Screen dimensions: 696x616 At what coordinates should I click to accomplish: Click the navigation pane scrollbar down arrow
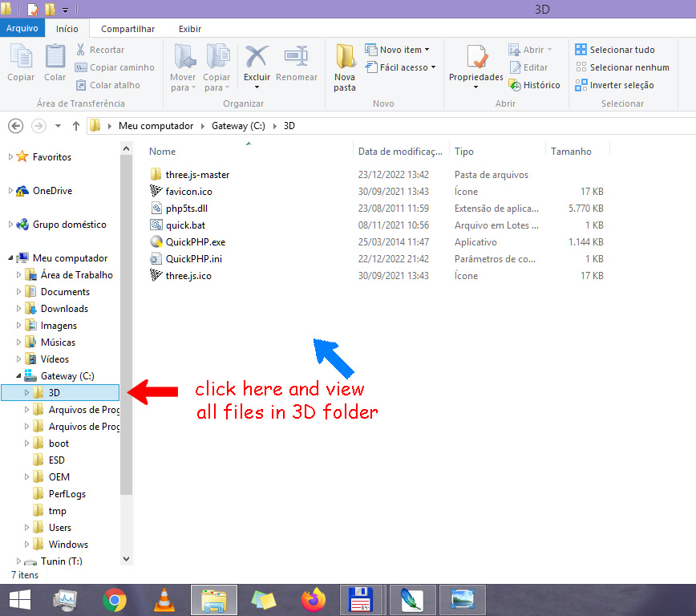126,558
